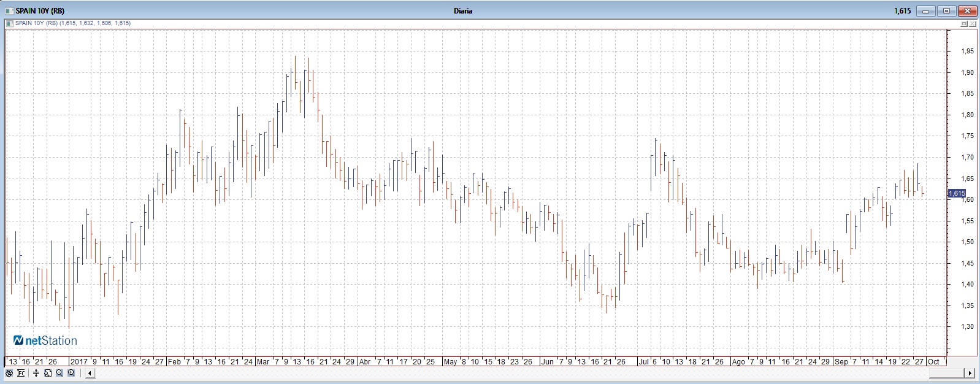The width and height of the screenshot is (980, 384).
Task: Click the 2017 label on date axis
Action: pyautogui.click(x=78, y=362)
